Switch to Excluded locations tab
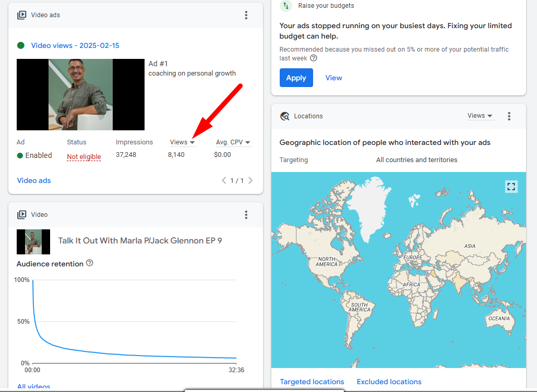The width and height of the screenshot is (537, 392). (389, 382)
